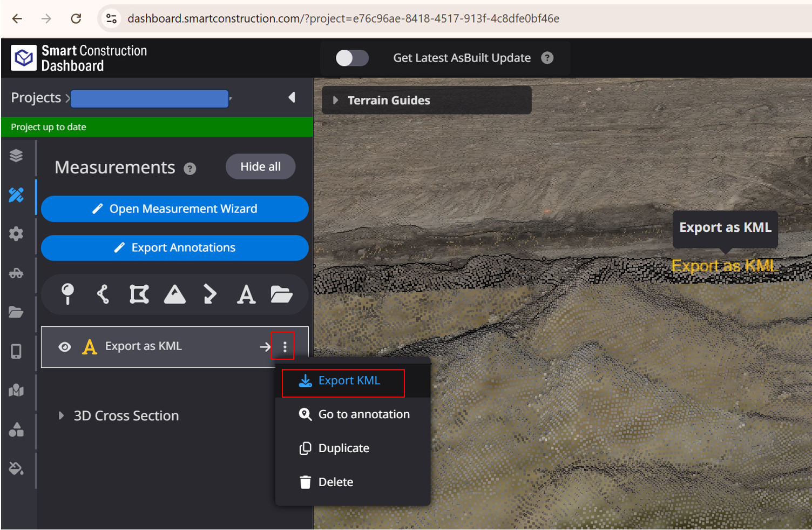812x530 pixels.
Task: Go forward in browser history
Action: (x=46, y=18)
